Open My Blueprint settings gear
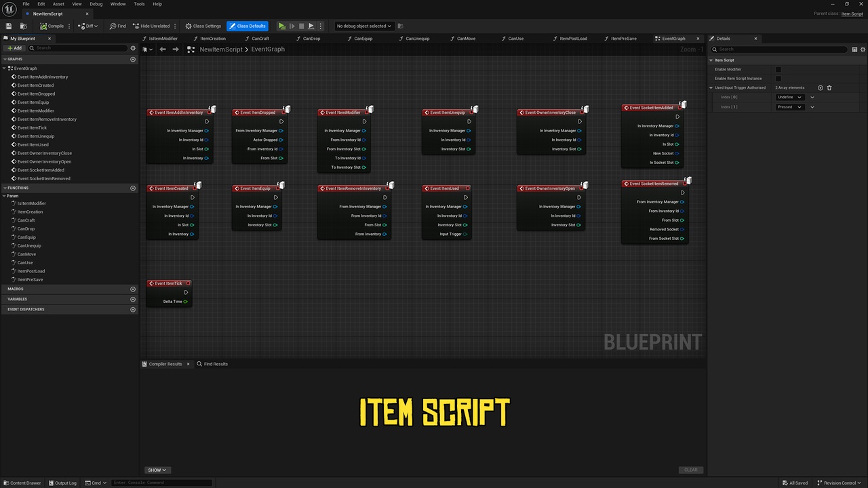Screen dimensions: 868x488 tap(133, 48)
